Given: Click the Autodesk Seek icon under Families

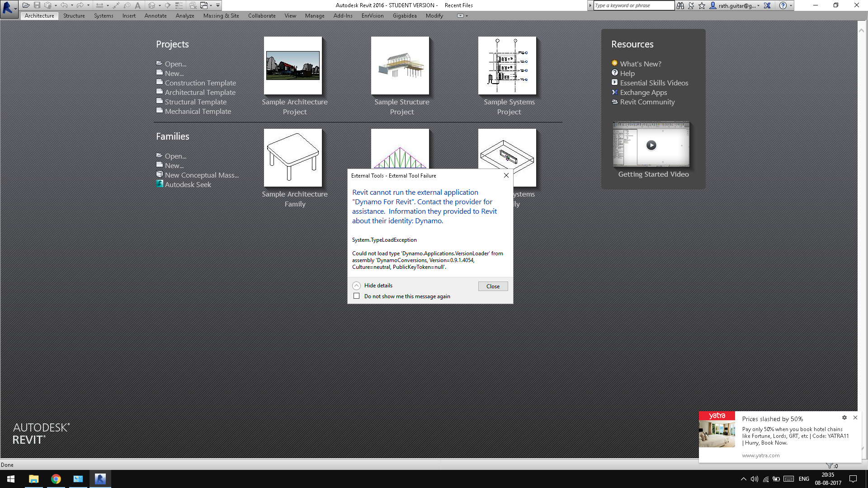Looking at the screenshot, I should click(x=160, y=184).
